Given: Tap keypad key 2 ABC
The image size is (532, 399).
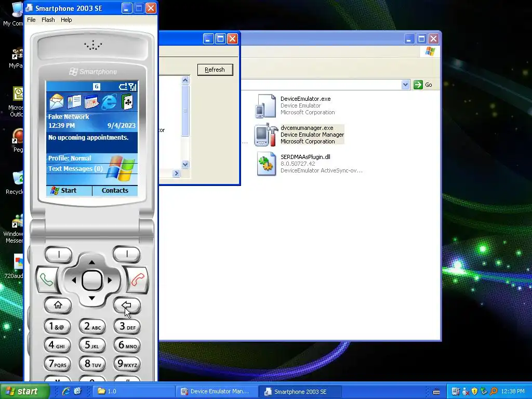Looking at the screenshot, I should point(92,326).
